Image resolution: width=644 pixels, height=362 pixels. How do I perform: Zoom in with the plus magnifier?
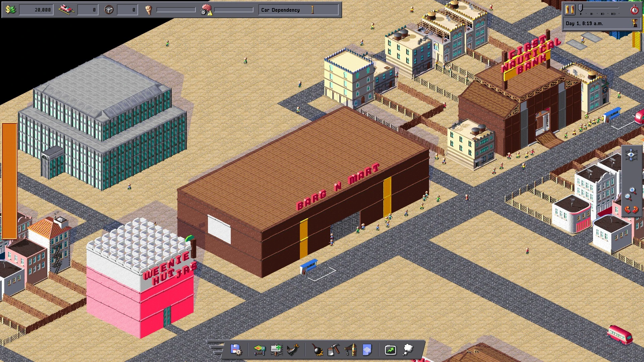pyautogui.click(x=633, y=191)
